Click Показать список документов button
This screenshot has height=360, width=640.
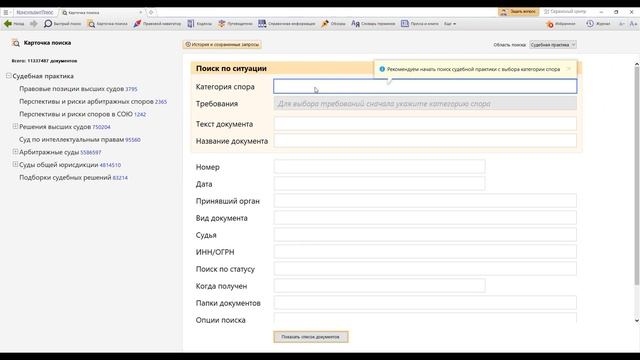[x=311, y=337]
